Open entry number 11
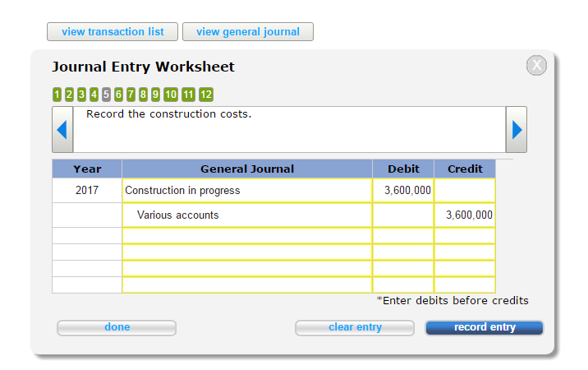This screenshot has width=588, height=370. tap(188, 95)
